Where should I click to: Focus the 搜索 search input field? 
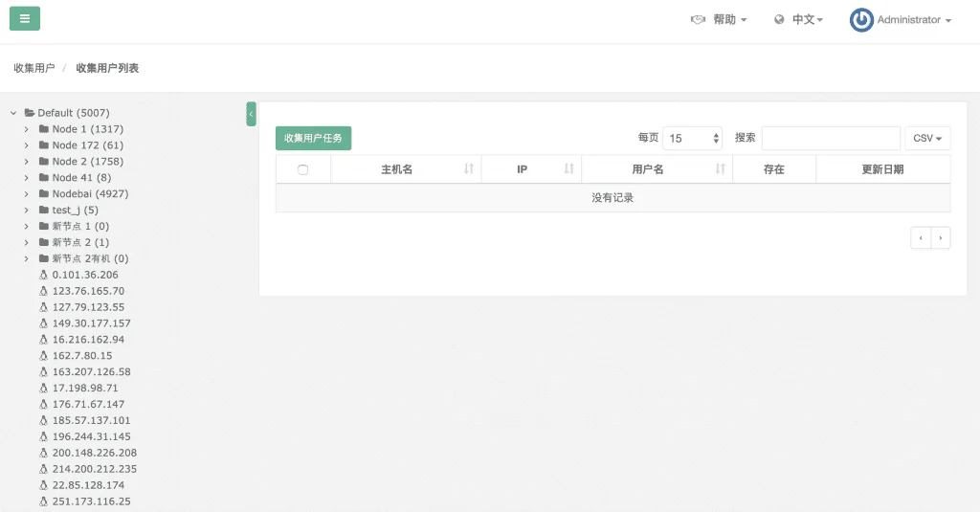831,138
